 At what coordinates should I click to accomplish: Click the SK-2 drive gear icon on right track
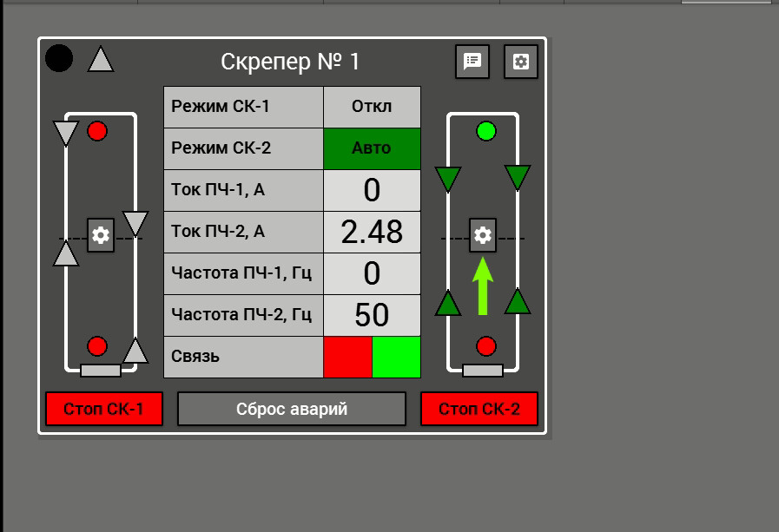pos(483,234)
